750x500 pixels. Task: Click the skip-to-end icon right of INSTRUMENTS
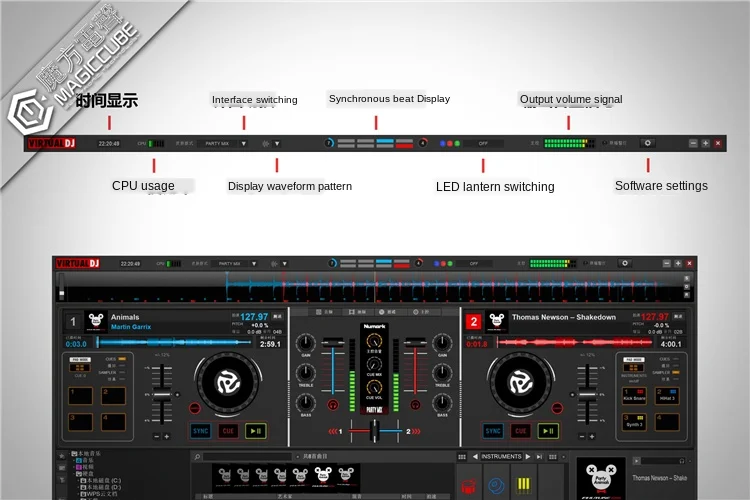[x=540, y=457]
